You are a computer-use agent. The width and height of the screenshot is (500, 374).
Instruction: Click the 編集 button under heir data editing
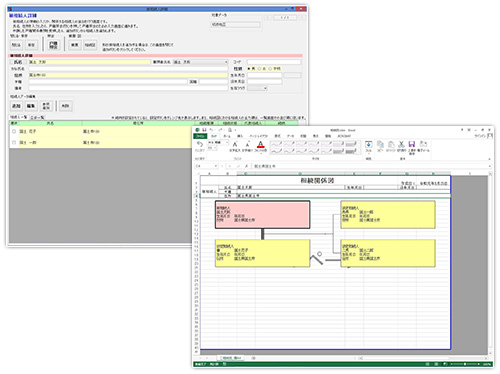31,106
